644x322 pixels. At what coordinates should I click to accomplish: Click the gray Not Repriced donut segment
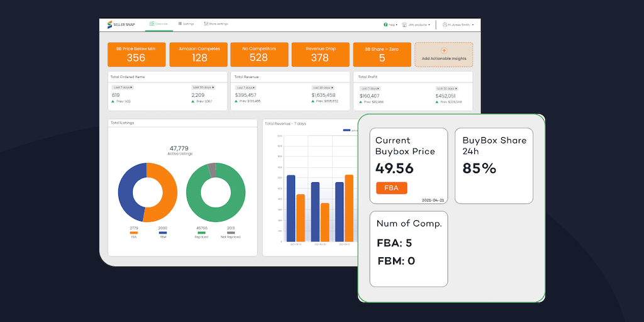(211, 170)
